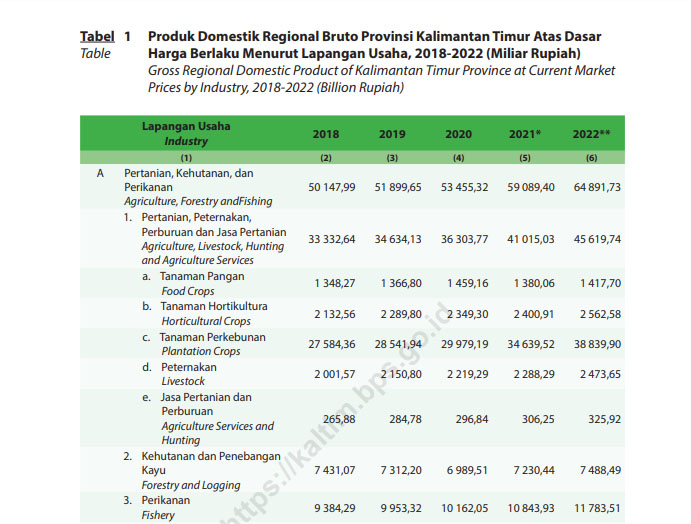Select the value 9 384,29

click(335, 508)
